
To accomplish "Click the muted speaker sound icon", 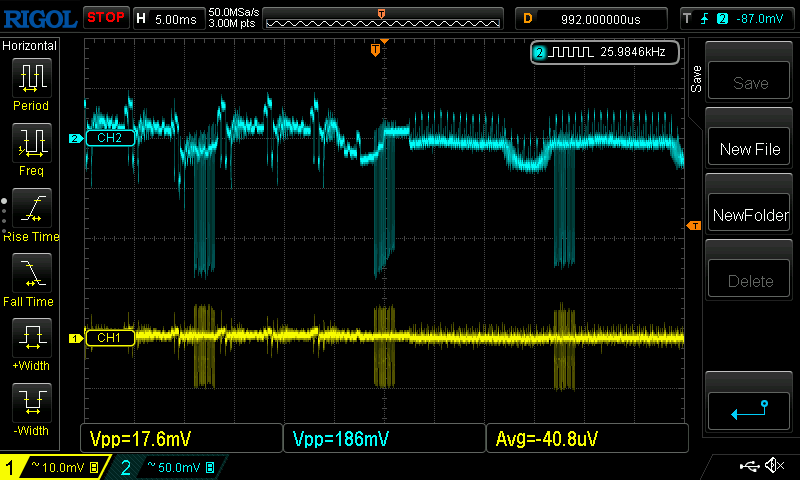I will [774, 465].
